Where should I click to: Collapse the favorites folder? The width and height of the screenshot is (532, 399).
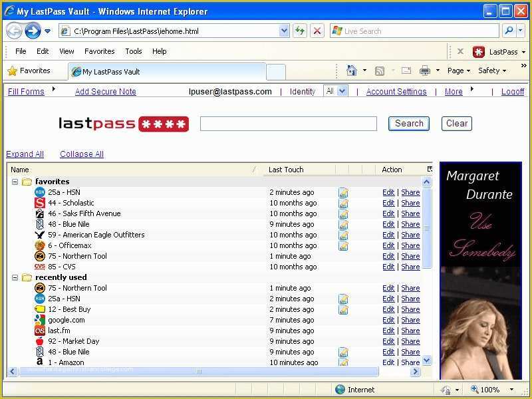point(15,182)
